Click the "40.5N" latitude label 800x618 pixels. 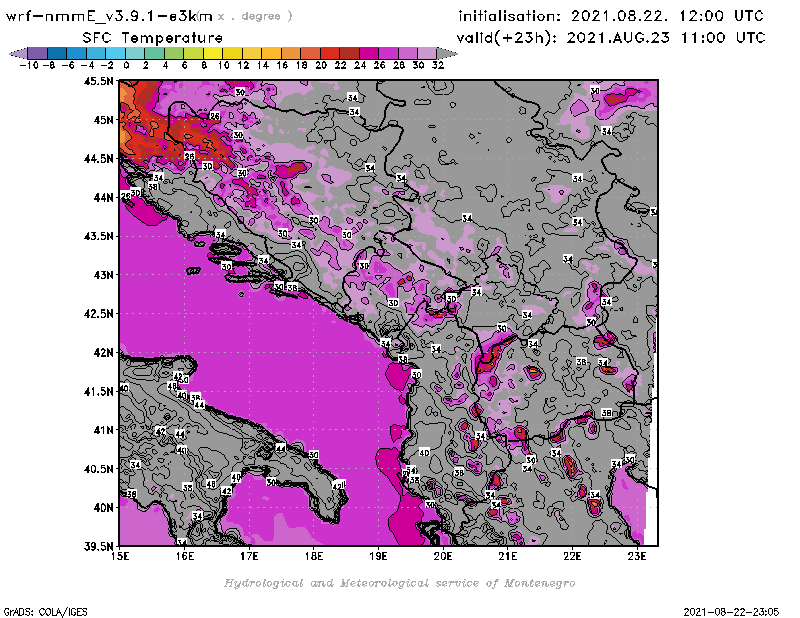click(98, 469)
